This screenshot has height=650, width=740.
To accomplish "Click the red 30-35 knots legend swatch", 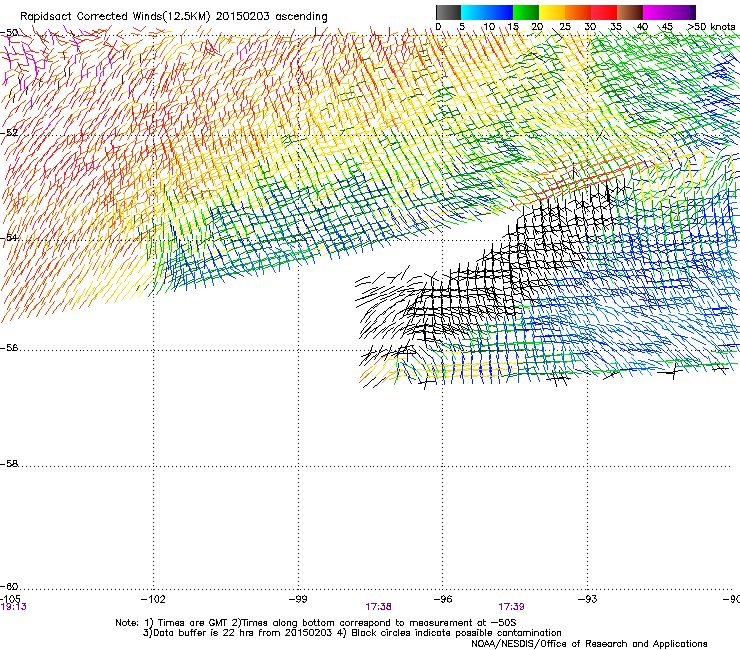I will 604,12.
